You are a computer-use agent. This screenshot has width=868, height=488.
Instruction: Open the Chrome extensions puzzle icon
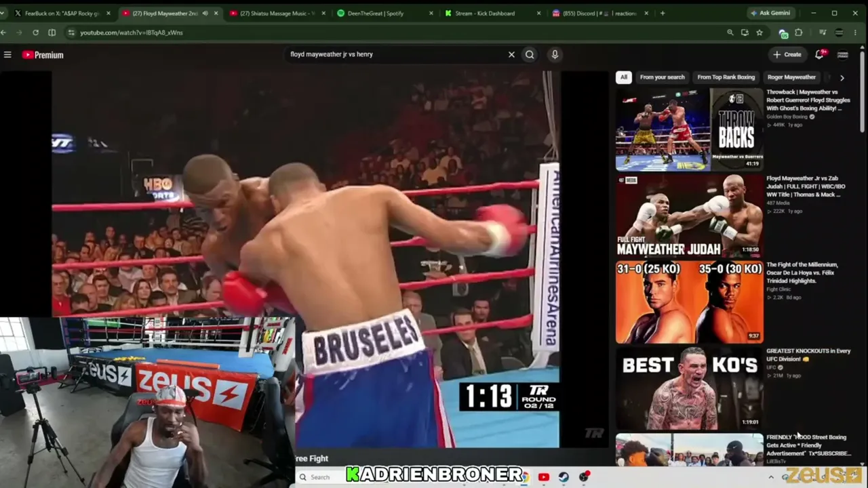coord(799,33)
